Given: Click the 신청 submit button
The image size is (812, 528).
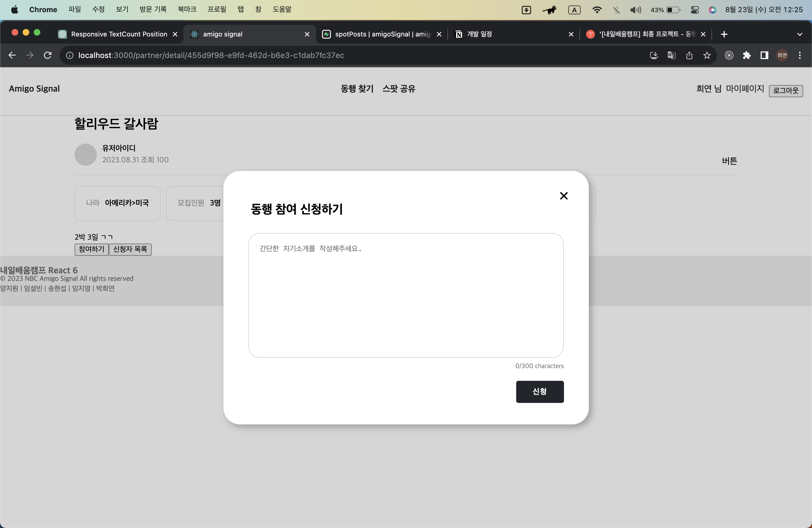Looking at the screenshot, I should [539, 392].
